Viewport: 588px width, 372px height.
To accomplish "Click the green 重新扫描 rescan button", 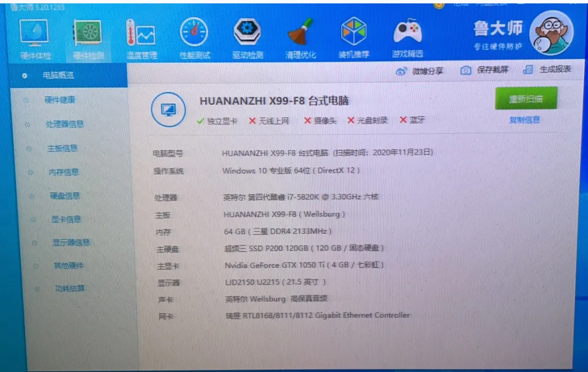I will (x=526, y=99).
